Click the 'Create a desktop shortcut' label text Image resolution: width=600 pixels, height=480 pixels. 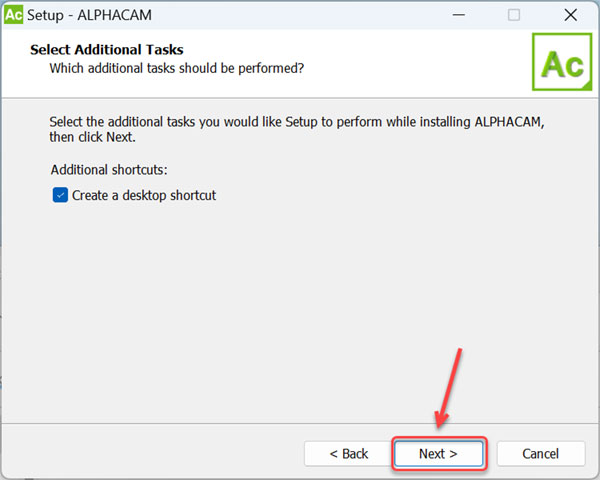pos(144,196)
